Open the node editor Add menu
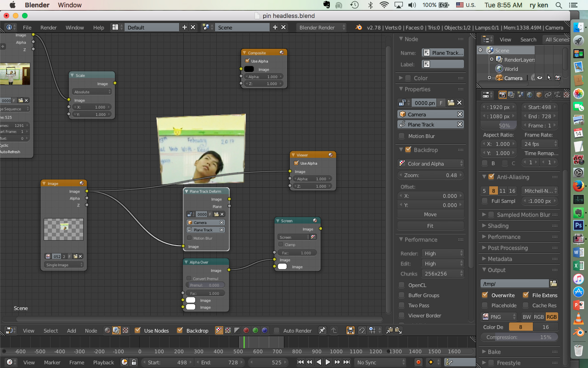This screenshot has height=368, width=588. tap(72, 330)
